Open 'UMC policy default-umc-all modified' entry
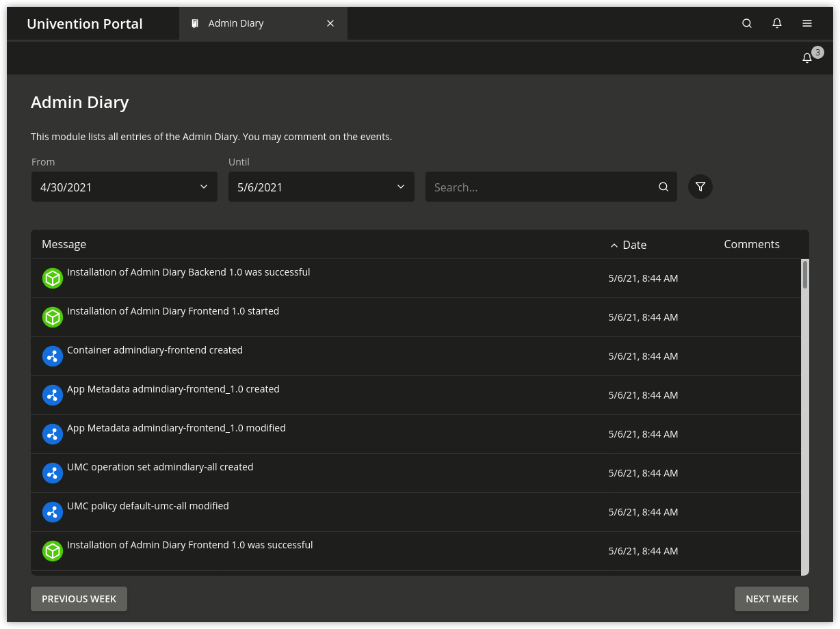This screenshot has height=629, width=840. (148, 506)
